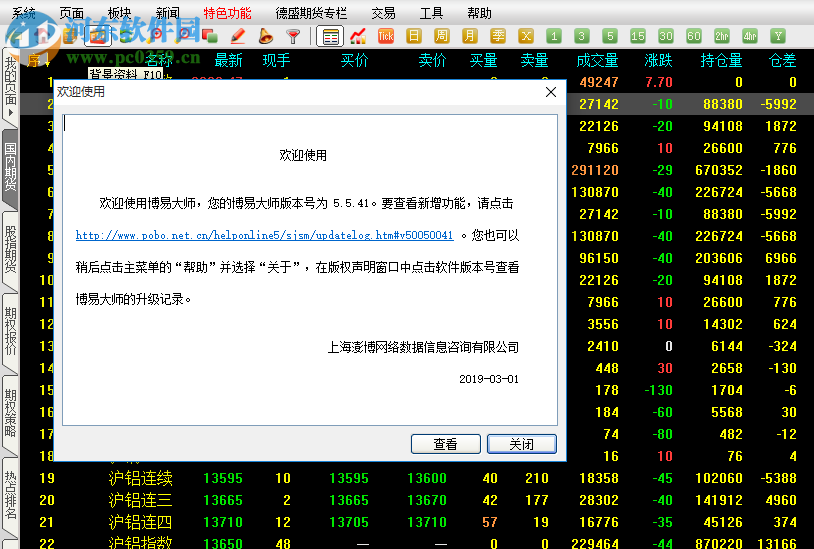
Task: Select the 沪铝连三 row
Action: [416, 500]
